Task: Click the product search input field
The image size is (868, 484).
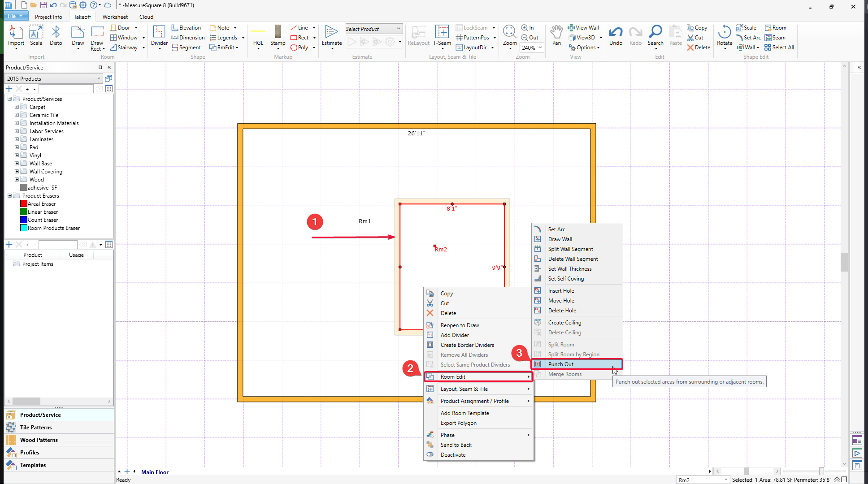Action: point(65,89)
